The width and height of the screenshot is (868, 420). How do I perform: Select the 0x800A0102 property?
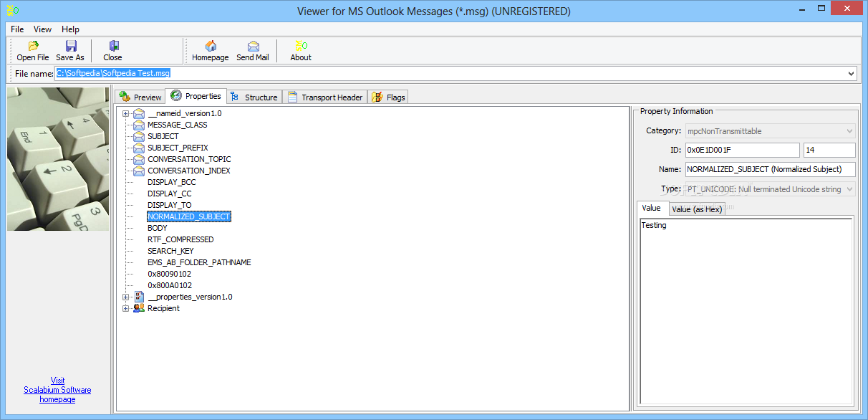tap(170, 285)
